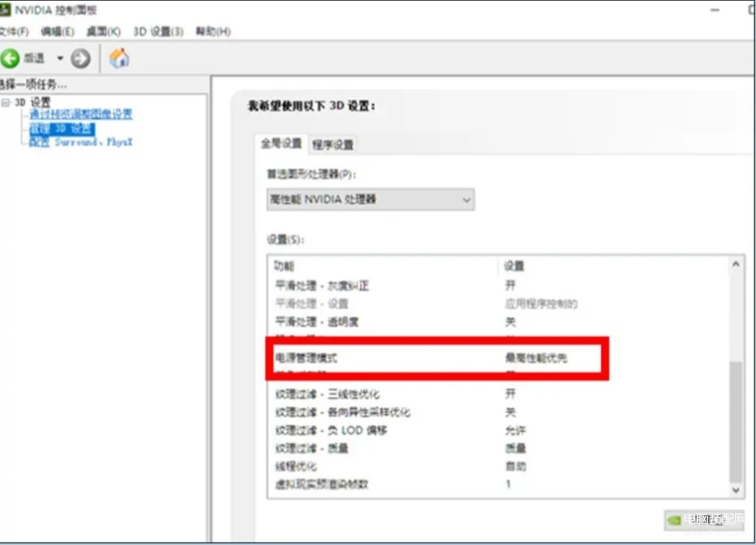Screen dimensions: 756x545
Task: Open the 文件(F) menu
Action: click(14, 31)
